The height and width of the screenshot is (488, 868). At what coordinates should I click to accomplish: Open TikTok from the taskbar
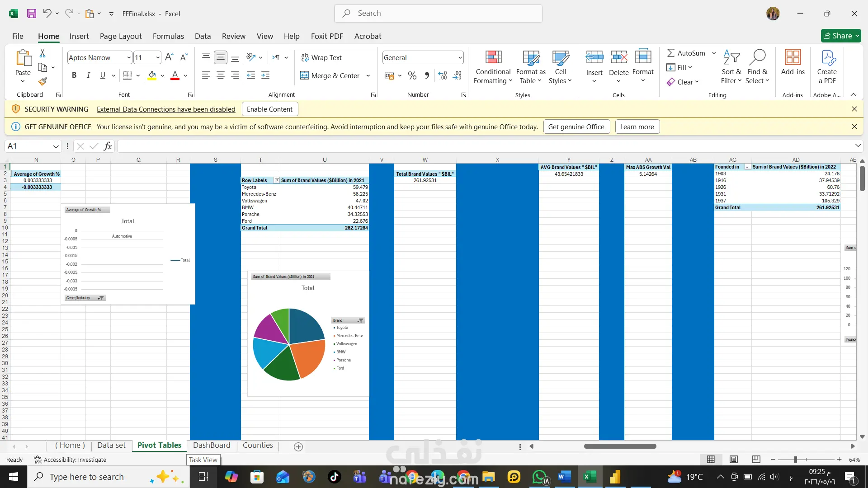335,477
